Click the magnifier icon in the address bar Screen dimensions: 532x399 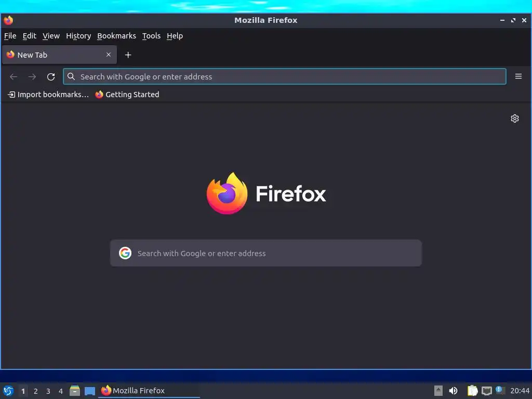tap(71, 76)
